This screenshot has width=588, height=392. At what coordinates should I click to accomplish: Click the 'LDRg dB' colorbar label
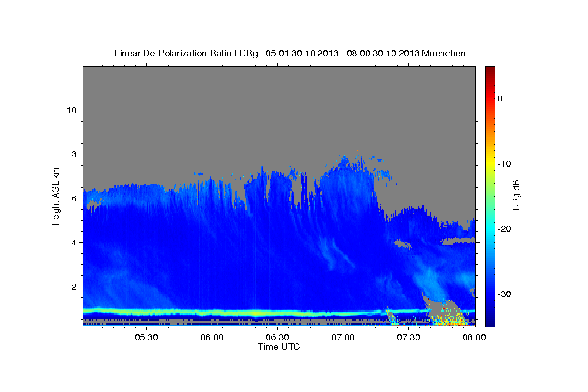point(516,197)
